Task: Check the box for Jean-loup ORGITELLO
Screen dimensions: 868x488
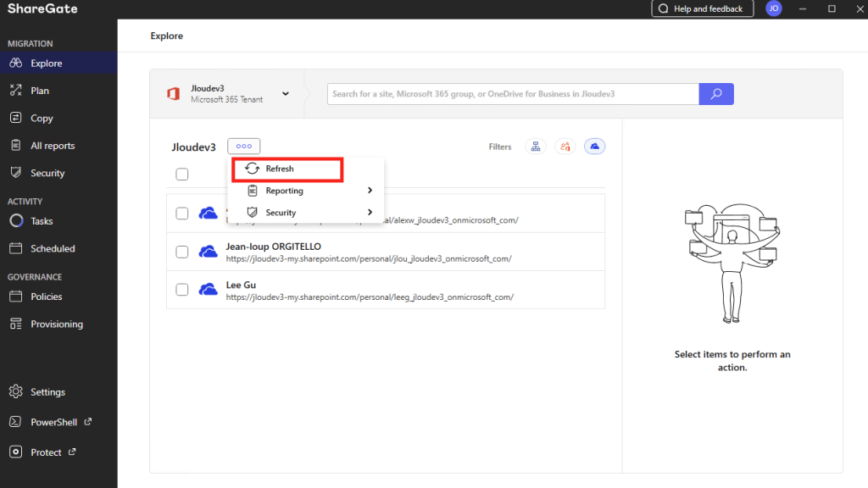Action: point(182,252)
